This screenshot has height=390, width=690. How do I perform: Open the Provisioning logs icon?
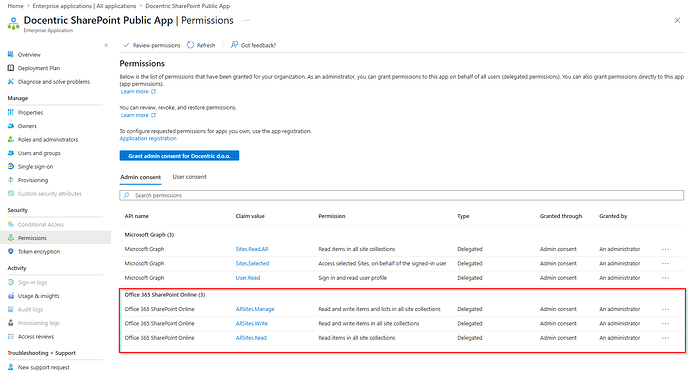(x=11, y=323)
